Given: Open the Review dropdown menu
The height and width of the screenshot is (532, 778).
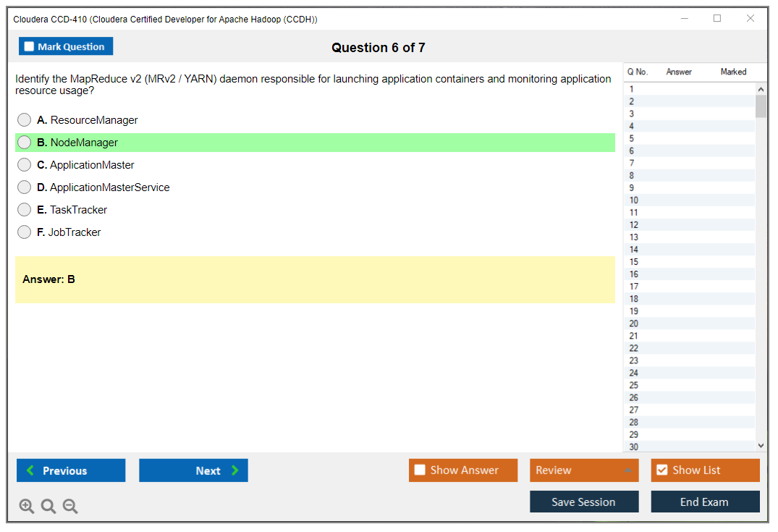Looking at the screenshot, I should coord(584,470).
